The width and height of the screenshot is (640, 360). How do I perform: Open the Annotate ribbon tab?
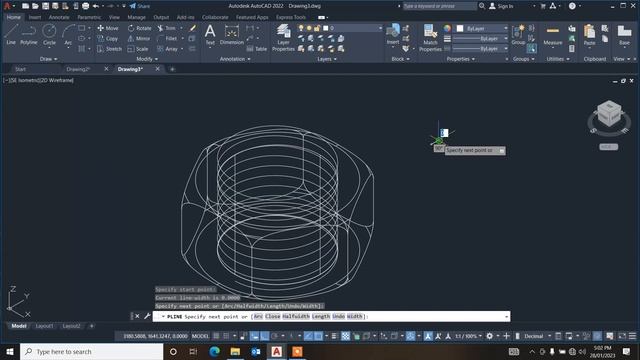pos(59,17)
